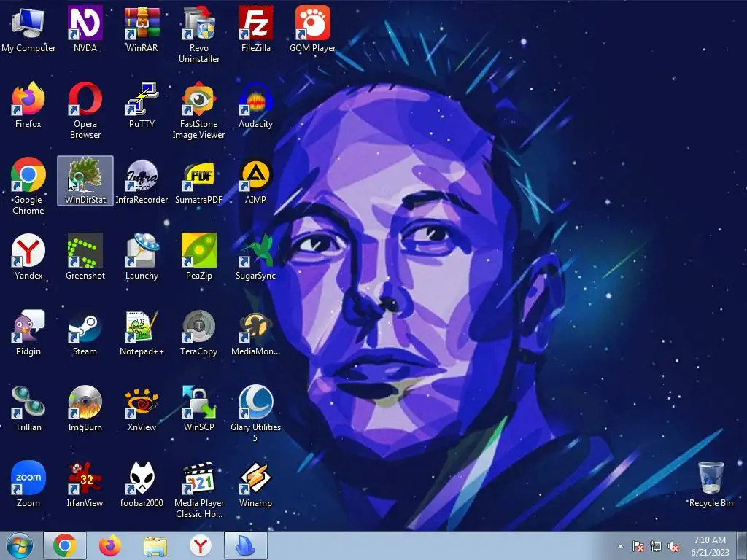Open Action Center flag icon

(638, 547)
